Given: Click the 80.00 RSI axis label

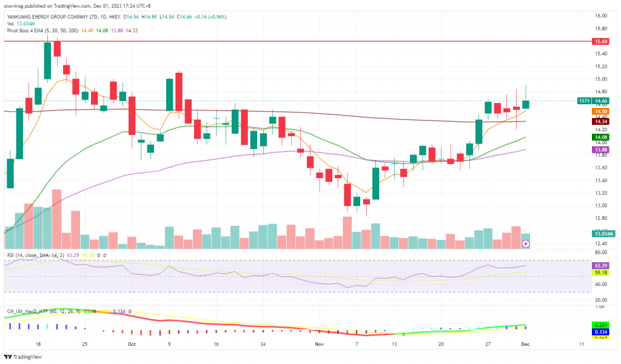Looking at the screenshot, I should tap(601, 253).
